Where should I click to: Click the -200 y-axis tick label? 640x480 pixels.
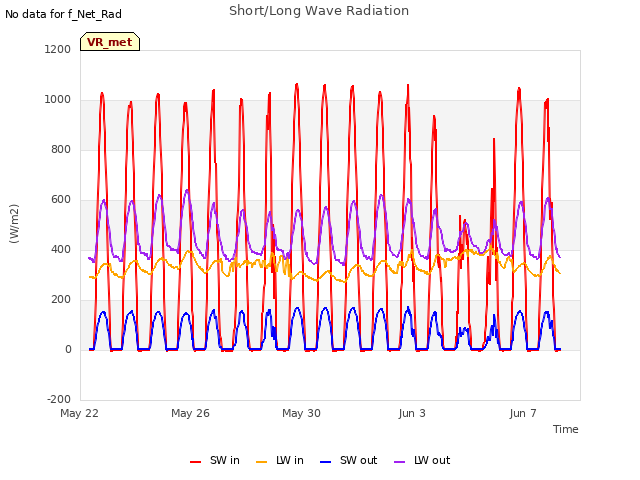click(59, 399)
